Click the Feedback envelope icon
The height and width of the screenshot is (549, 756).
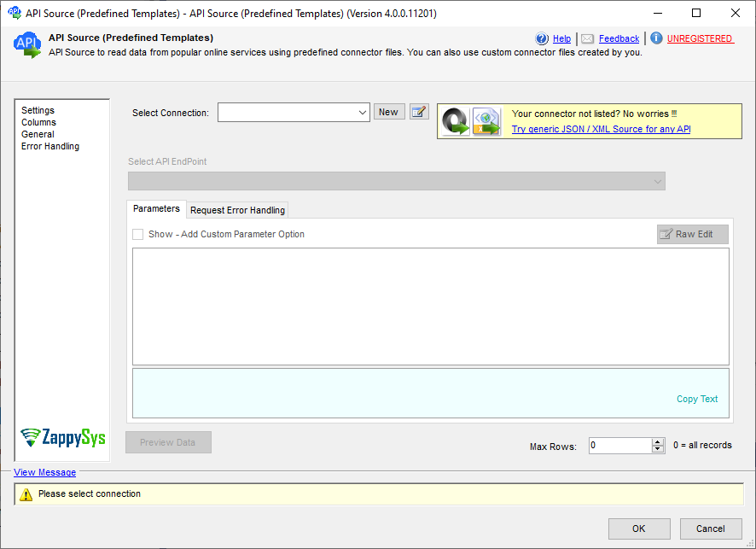point(587,38)
